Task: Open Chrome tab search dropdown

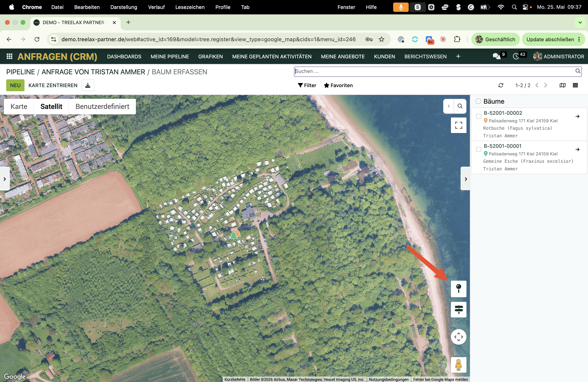Action: coord(580,23)
